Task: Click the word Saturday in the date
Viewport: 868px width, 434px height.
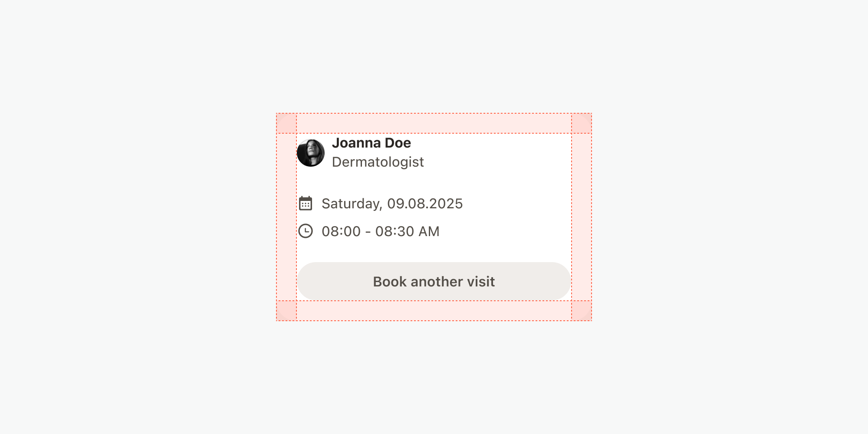Action: click(x=352, y=204)
